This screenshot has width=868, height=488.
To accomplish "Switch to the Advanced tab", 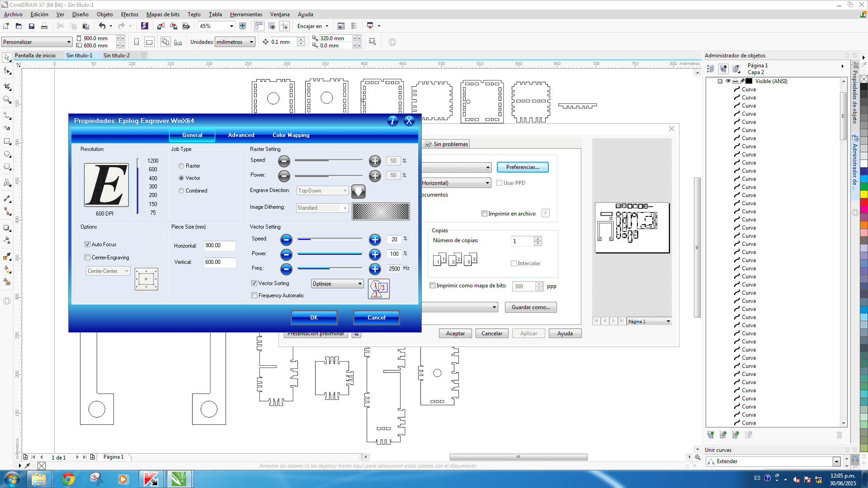I will 241,135.
